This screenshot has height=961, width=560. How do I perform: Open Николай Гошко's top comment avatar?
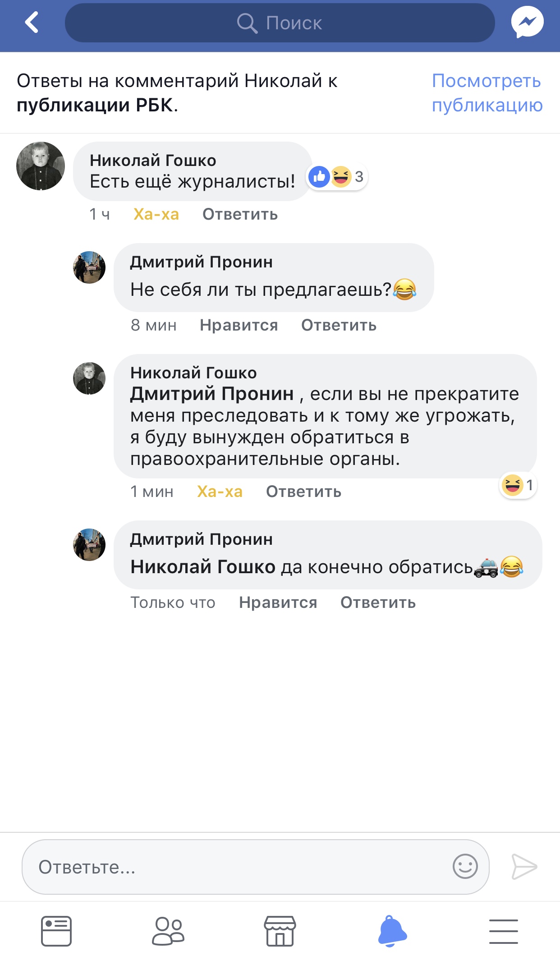point(41,166)
